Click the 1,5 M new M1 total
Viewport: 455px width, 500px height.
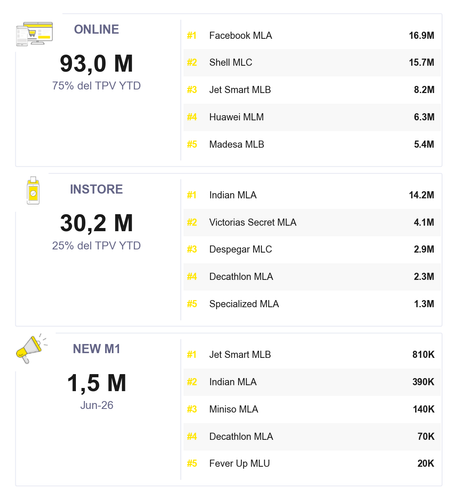coord(97,383)
